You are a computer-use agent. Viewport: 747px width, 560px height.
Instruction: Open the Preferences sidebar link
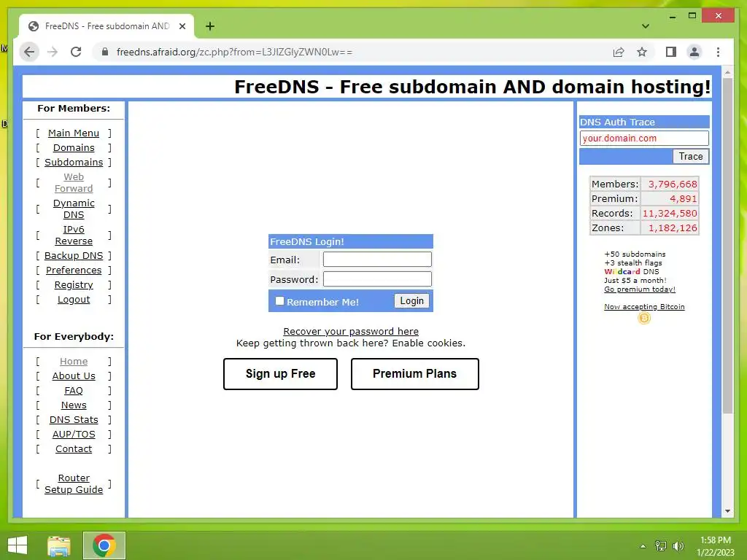click(74, 271)
